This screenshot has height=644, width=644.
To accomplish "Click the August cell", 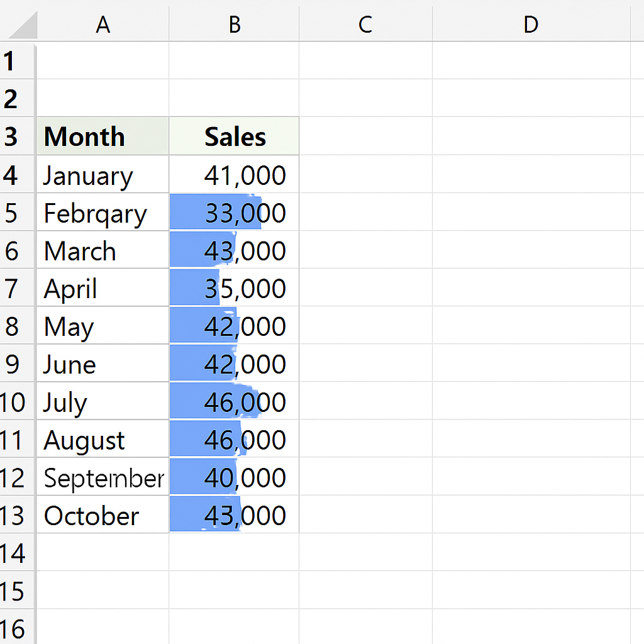I will coord(103,438).
